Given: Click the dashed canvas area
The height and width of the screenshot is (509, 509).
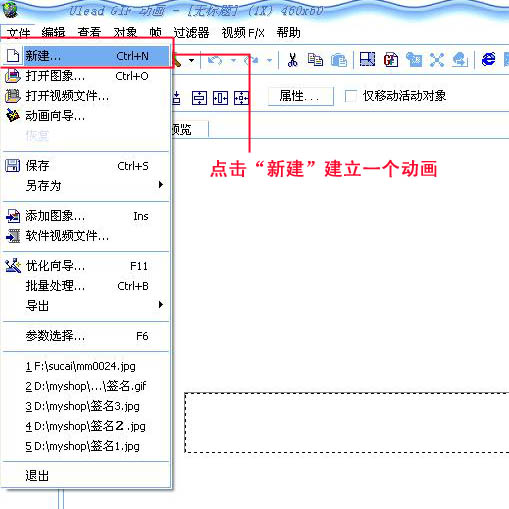Looking at the screenshot, I should 347,422.
